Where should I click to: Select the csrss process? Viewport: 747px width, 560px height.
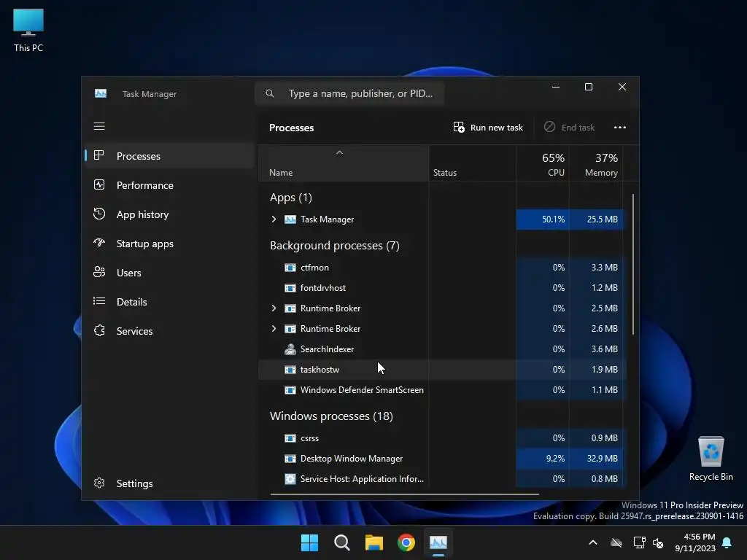441,438
